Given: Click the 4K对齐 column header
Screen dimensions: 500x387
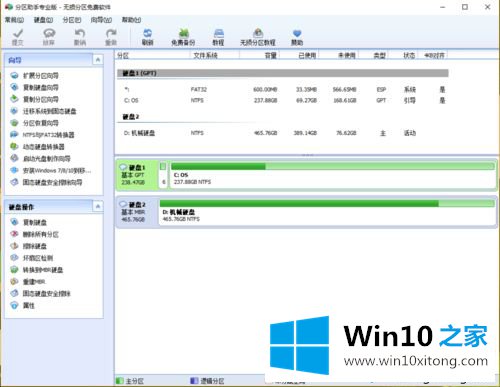Looking at the screenshot, I should [433, 55].
